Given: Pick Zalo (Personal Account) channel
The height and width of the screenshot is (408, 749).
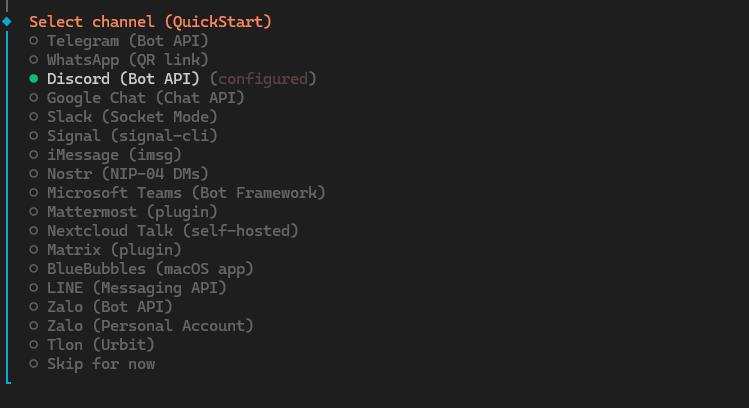Looking at the screenshot, I should (x=150, y=326).
